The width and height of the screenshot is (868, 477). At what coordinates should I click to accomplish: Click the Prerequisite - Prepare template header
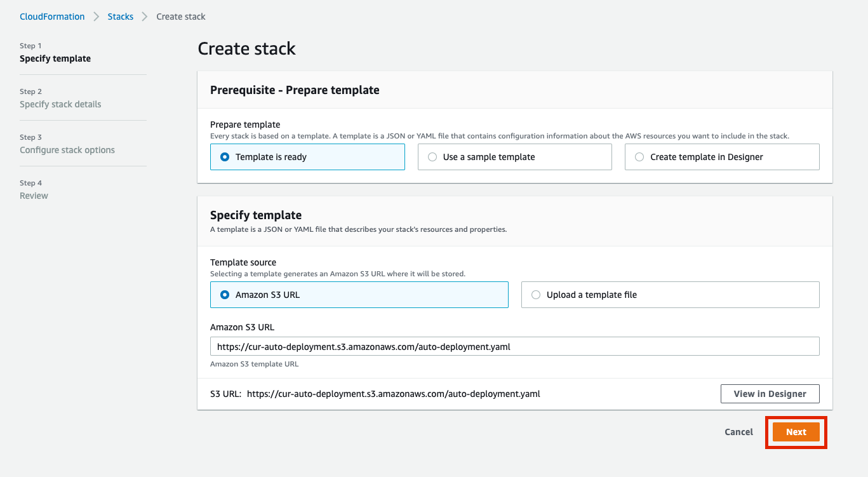(x=295, y=90)
